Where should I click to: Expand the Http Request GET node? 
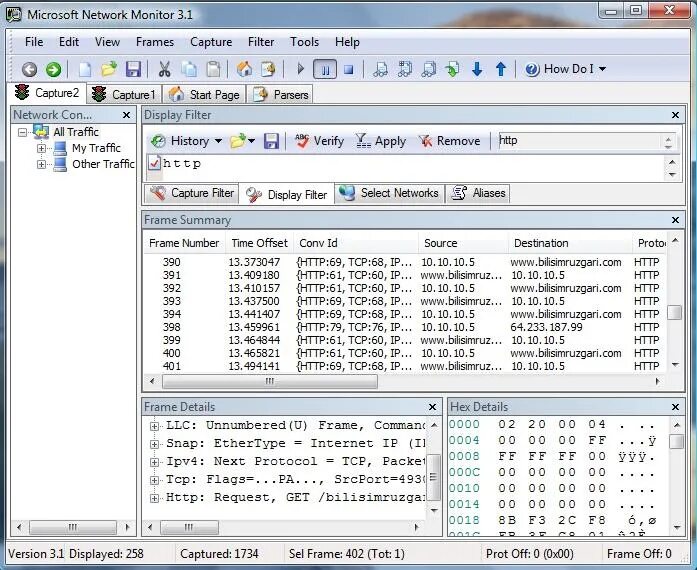click(x=154, y=498)
